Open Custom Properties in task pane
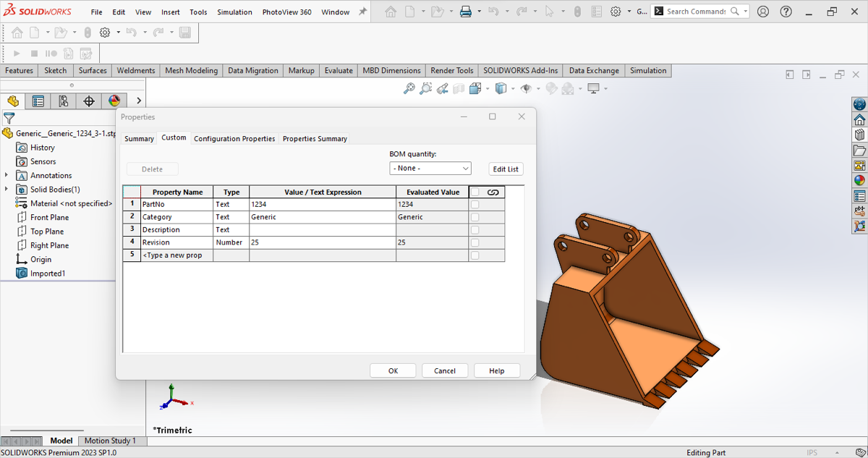Viewport: 868px width, 458px height. click(859, 196)
